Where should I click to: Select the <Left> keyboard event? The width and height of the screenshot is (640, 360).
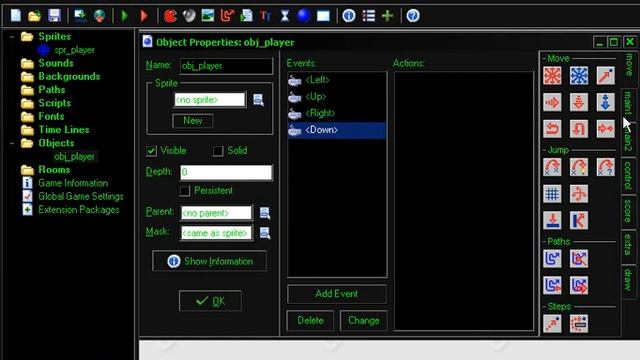click(x=337, y=80)
